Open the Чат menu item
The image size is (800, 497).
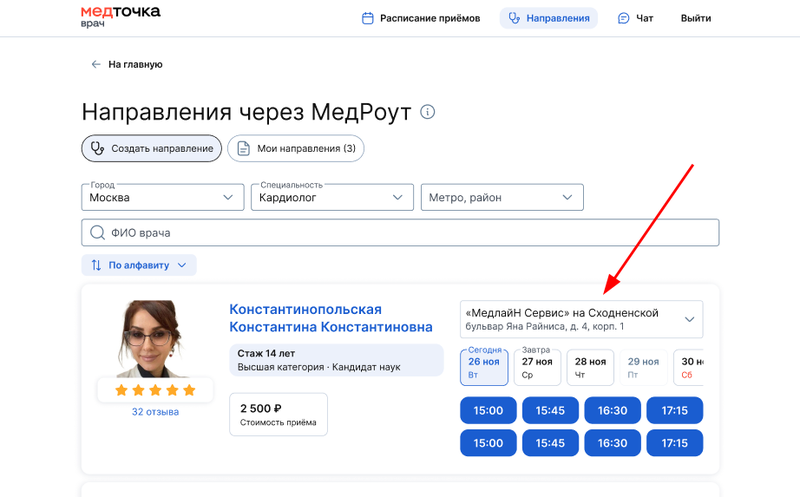coord(635,18)
